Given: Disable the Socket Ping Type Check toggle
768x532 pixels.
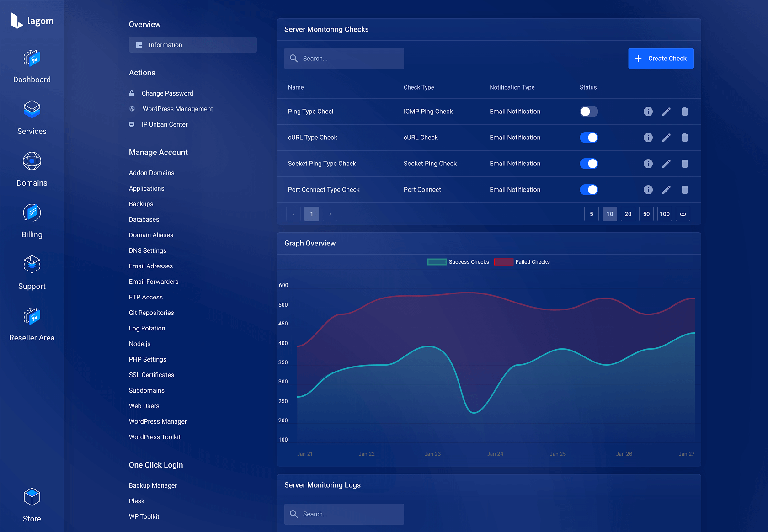Looking at the screenshot, I should (x=589, y=164).
